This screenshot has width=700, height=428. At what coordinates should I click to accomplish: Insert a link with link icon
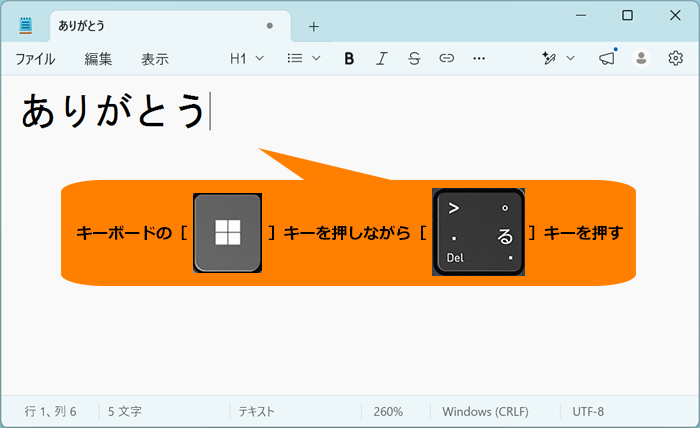pyautogui.click(x=446, y=58)
